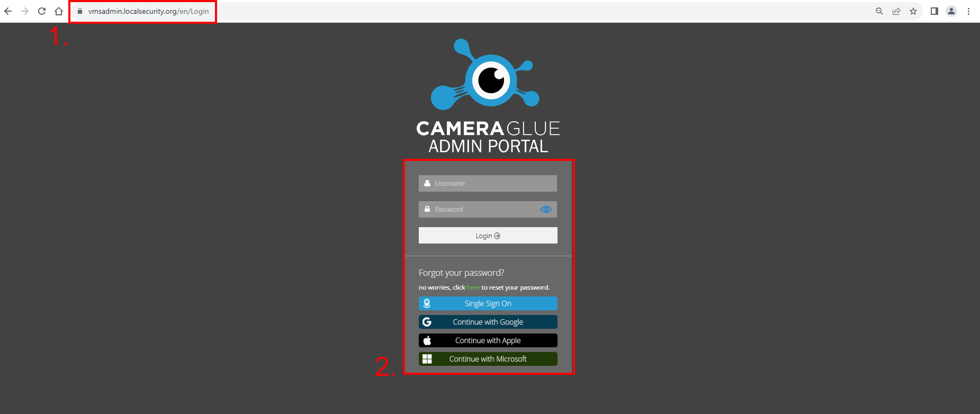Image resolution: width=980 pixels, height=414 pixels.
Task: Open the browser three-dot menu
Action: (968, 11)
